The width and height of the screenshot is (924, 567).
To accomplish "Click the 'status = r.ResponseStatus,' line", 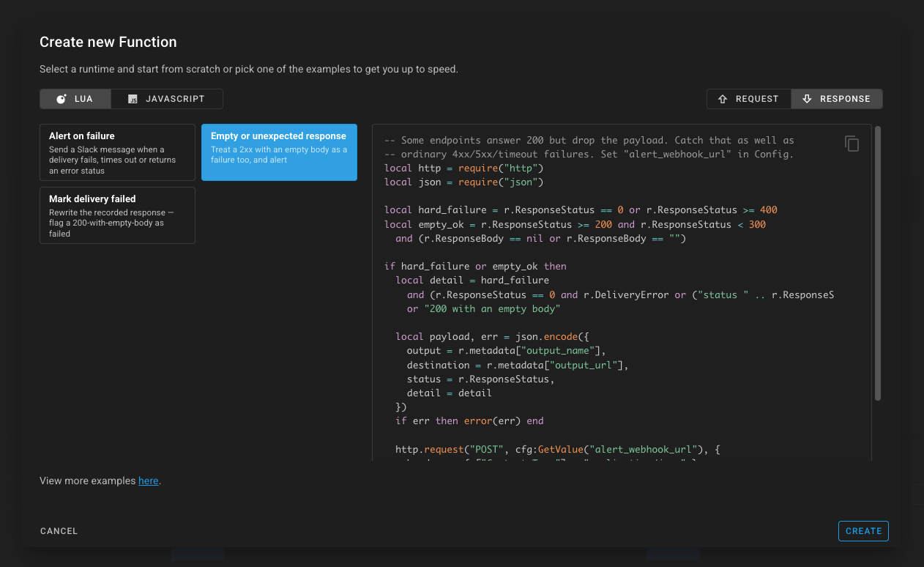I will click(481, 379).
